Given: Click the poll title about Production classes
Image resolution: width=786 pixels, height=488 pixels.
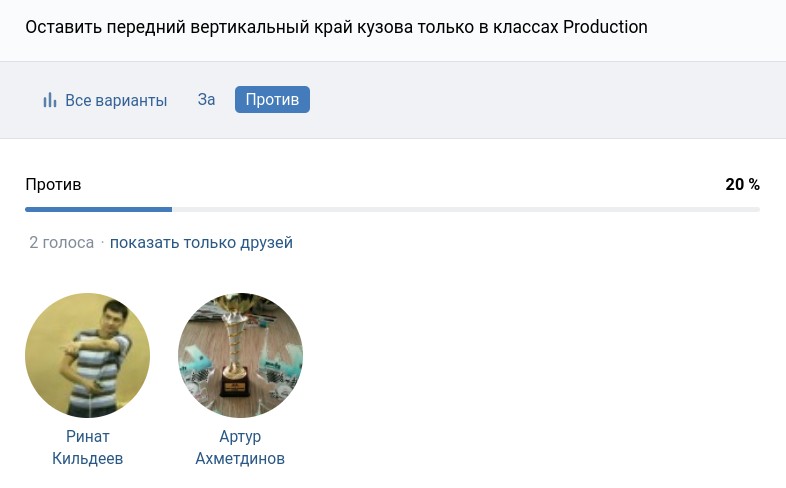Looking at the screenshot, I should [336, 27].
